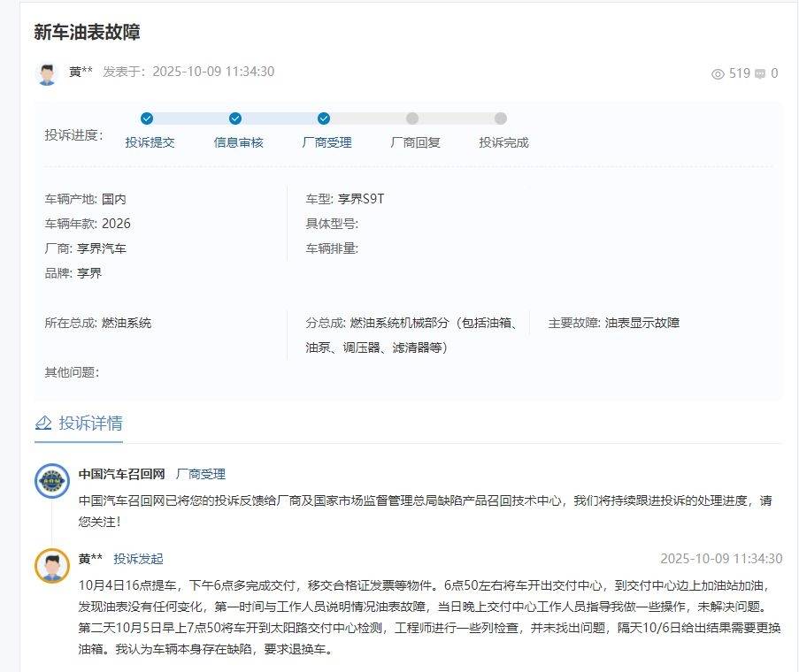Click the author avatar beside the post date

[47, 73]
